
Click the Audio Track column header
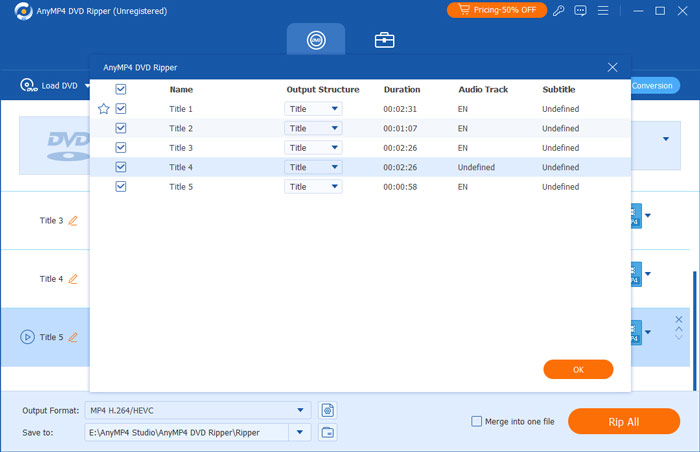coord(483,89)
